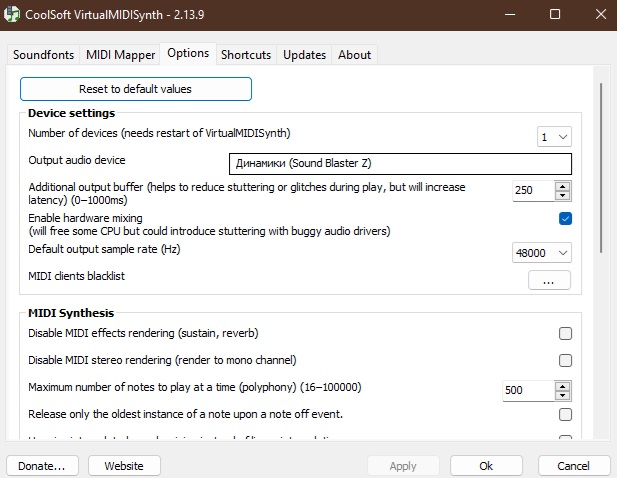Close the VirtualMIDISynth window
Viewport: 617px width, 478px height.
point(600,15)
